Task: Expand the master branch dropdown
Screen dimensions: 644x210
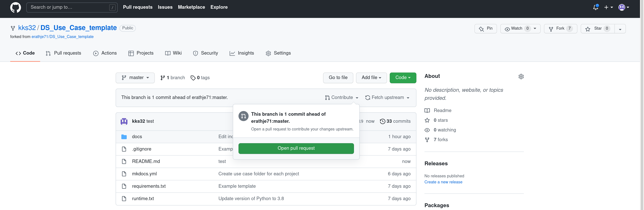Action: click(x=135, y=78)
